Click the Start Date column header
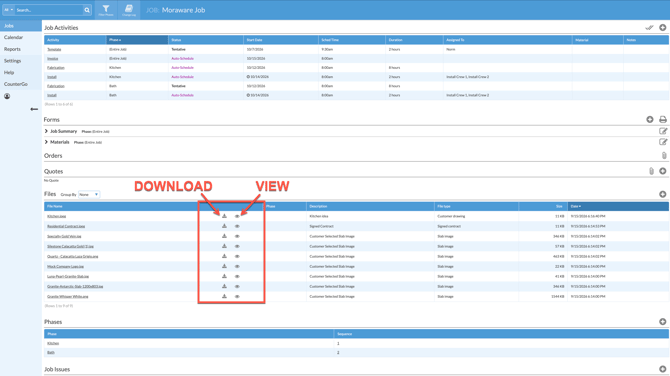 (281, 40)
